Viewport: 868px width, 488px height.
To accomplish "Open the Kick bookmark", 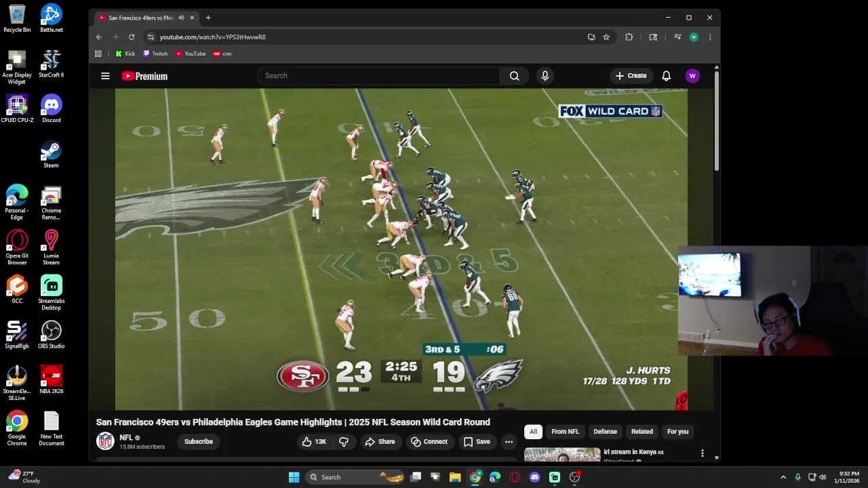I will click(125, 54).
